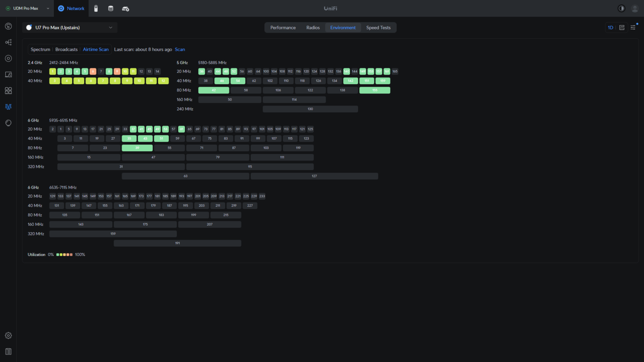Viewport: 644px width, 362px height.
Task: Open the Dashboard icon in left sidebar
Action: click(x=8, y=26)
